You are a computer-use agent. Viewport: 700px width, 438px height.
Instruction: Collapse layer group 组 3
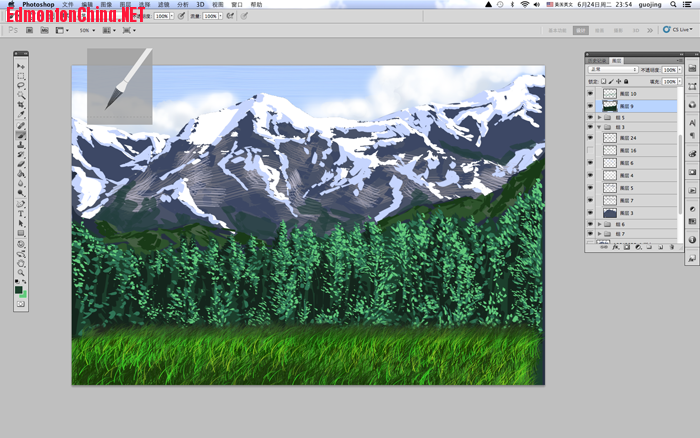(600, 128)
